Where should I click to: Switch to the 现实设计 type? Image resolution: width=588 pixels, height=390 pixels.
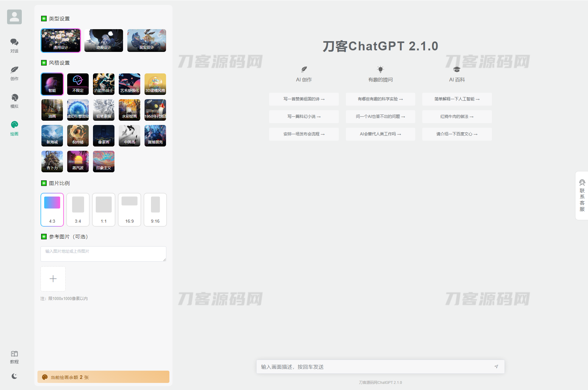click(146, 40)
